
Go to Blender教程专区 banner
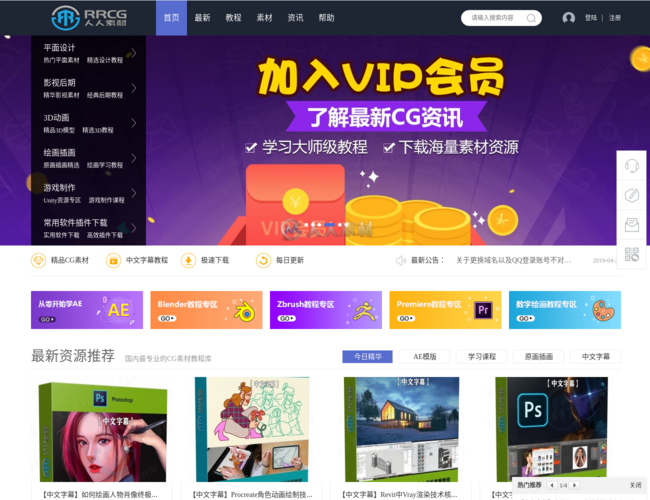coord(205,309)
